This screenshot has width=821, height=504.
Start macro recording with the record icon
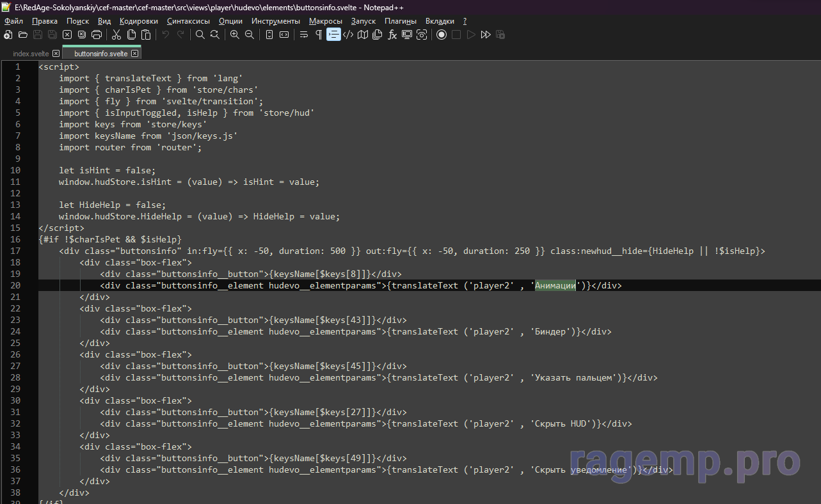click(442, 35)
